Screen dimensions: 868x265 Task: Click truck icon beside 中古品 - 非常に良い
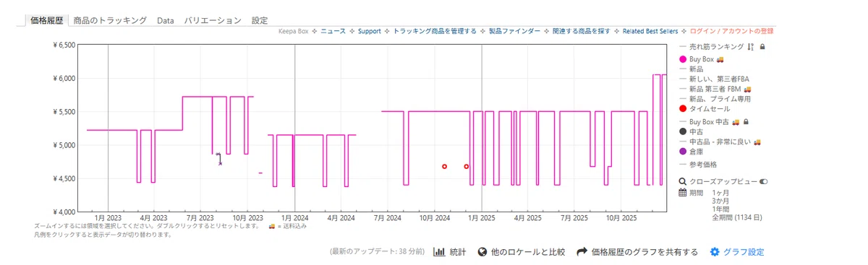(x=757, y=142)
